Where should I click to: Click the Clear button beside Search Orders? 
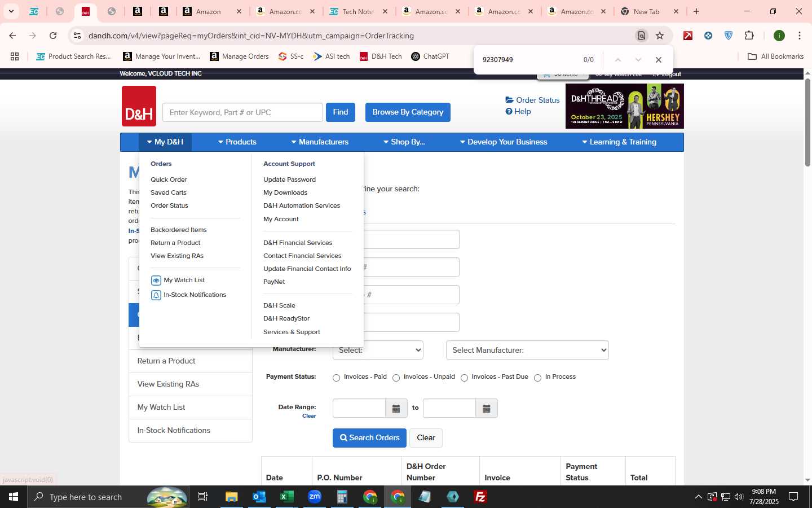coord(426,438)
